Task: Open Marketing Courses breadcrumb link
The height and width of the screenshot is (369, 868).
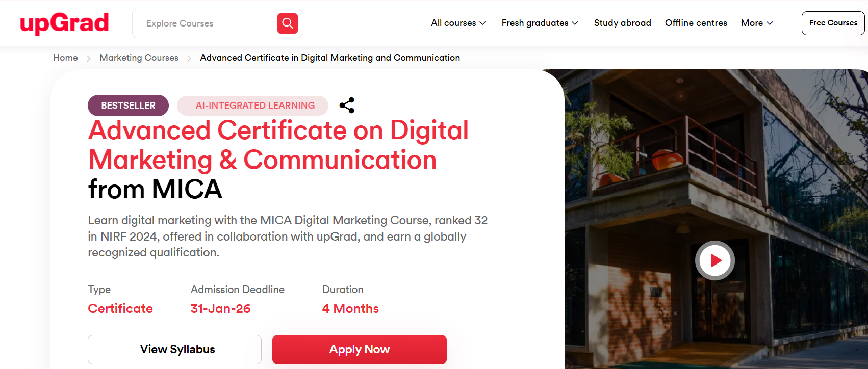Action: coord(139,58)
